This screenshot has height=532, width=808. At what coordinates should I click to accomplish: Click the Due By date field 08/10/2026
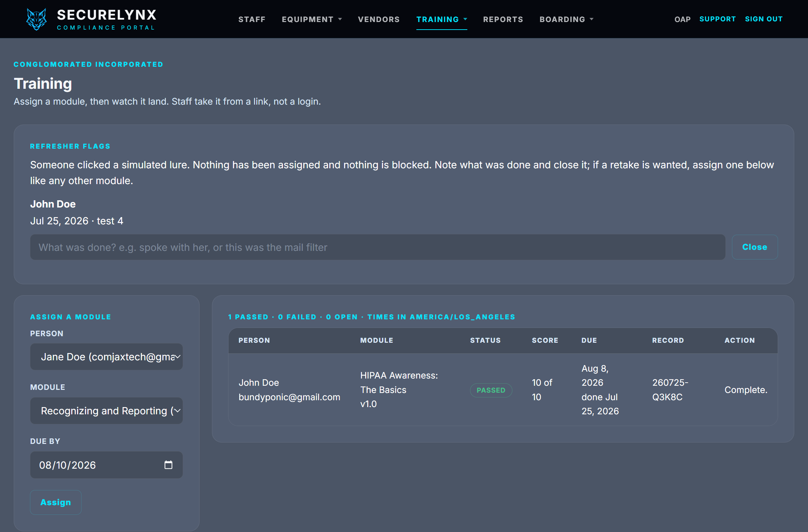[x=106, y=465]
